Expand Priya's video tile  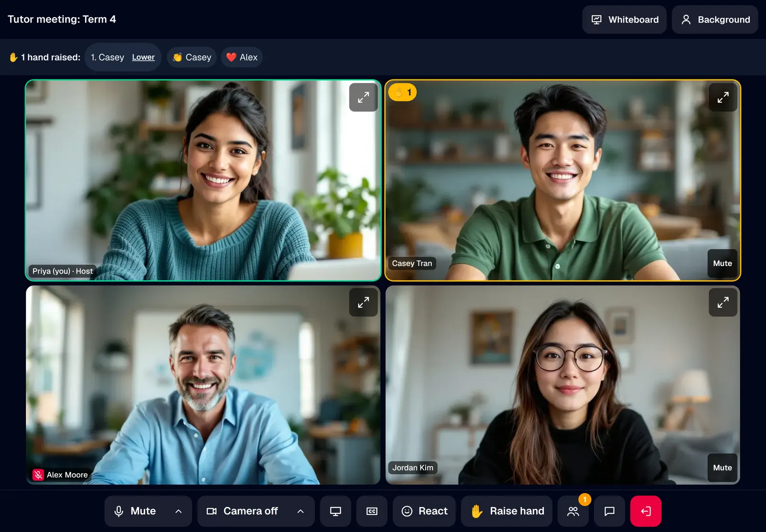click(x=363, y=98)
